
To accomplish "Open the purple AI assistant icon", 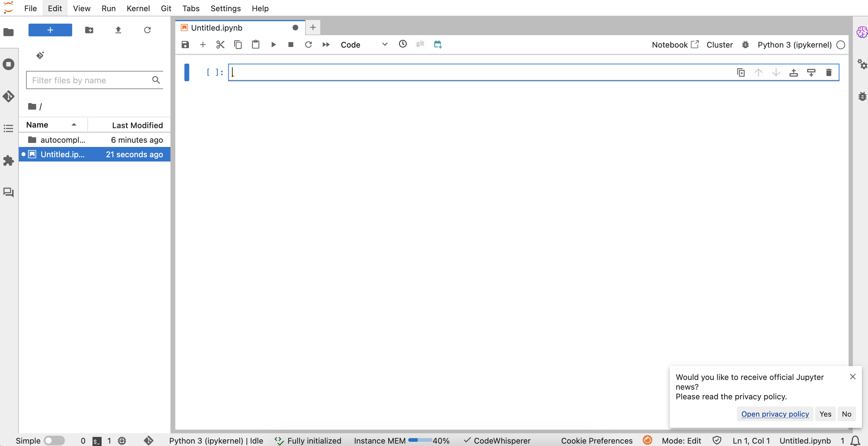I will click(862, 32).
